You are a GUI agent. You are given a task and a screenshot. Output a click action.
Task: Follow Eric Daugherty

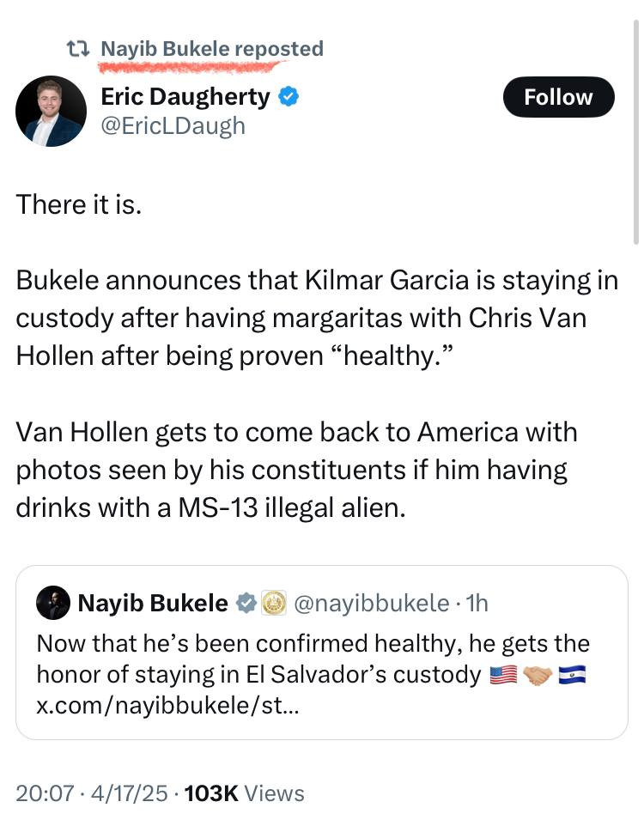click(x=558, y=97)
